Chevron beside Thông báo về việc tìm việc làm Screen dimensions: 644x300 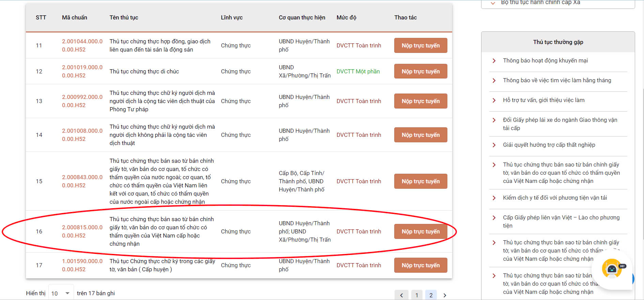[494, 81]
